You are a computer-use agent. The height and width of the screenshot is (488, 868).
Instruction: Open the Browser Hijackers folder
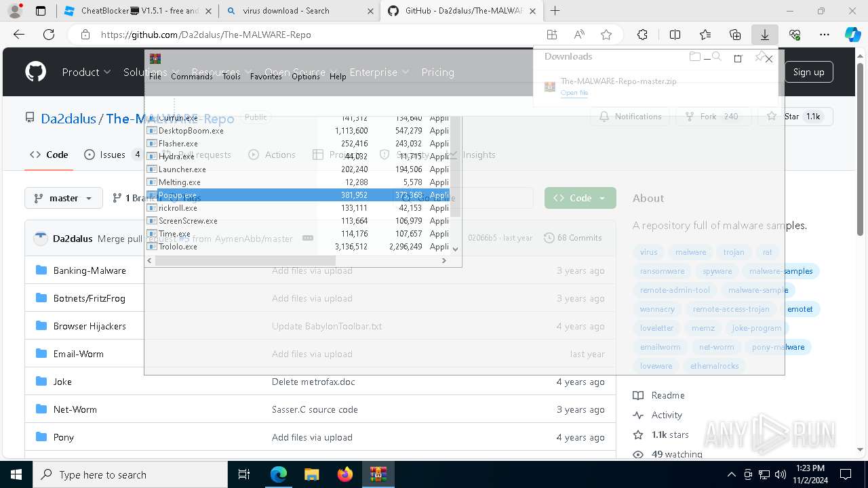[x=90, y=326]
